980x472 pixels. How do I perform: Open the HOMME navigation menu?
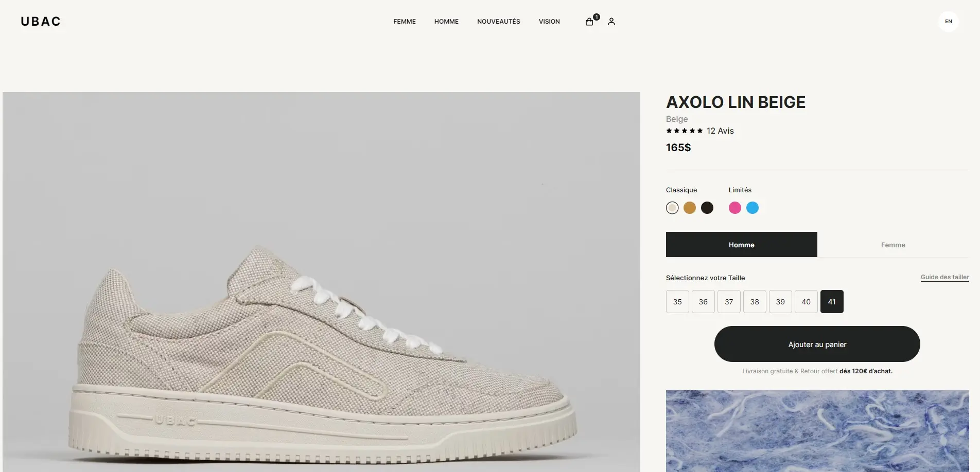[x=446, y=22]
